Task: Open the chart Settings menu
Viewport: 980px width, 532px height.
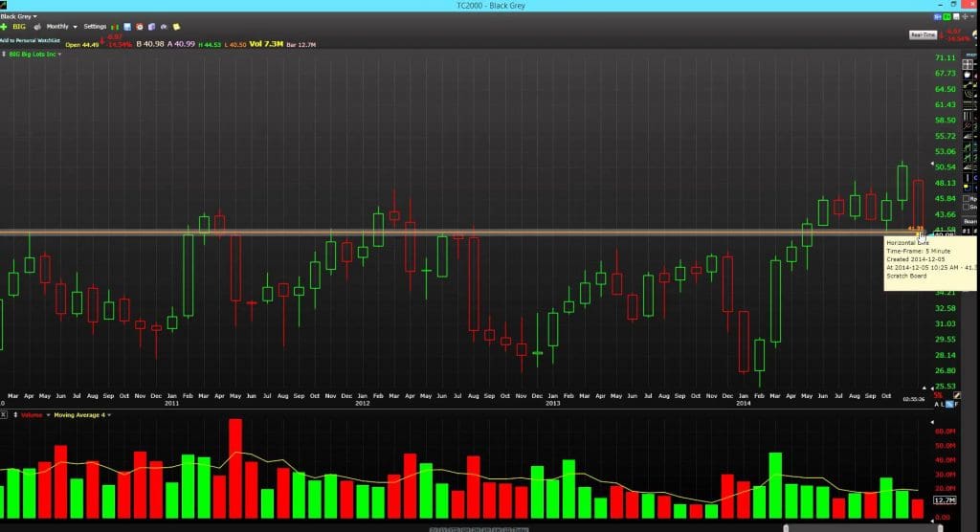Action: (x=95, y=27)
